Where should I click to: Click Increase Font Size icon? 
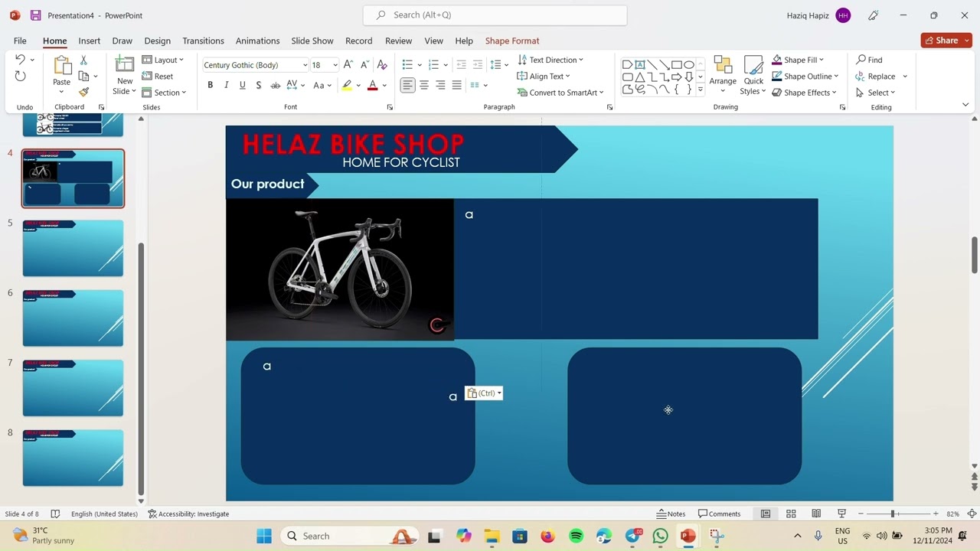348,65
